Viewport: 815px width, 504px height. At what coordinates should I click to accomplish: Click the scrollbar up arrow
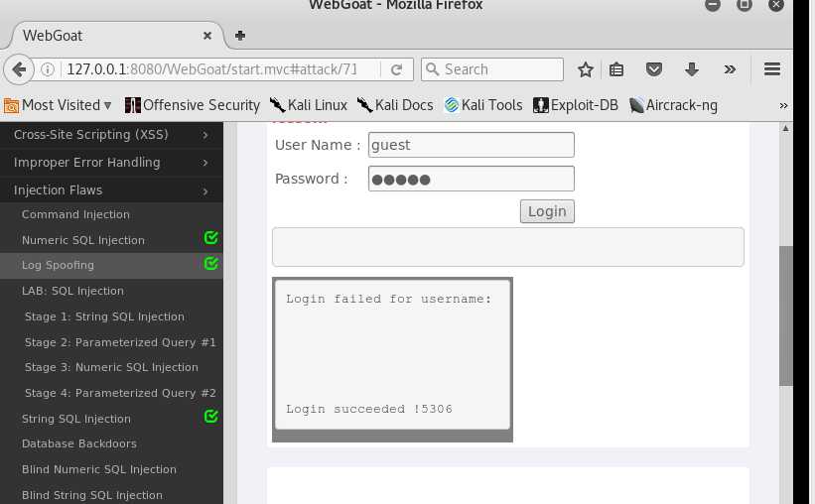[x=785, y=128]
